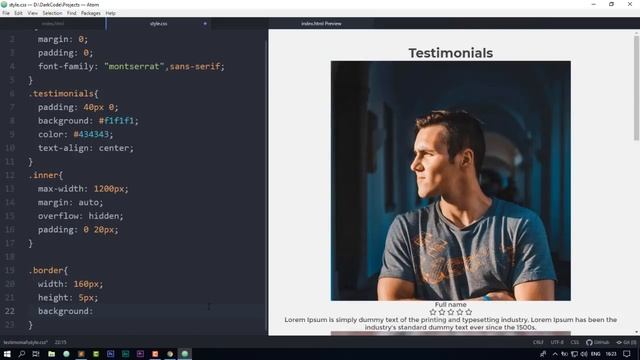Click the fifth star under Full name
640x360 pixels.
coord(469,312)
